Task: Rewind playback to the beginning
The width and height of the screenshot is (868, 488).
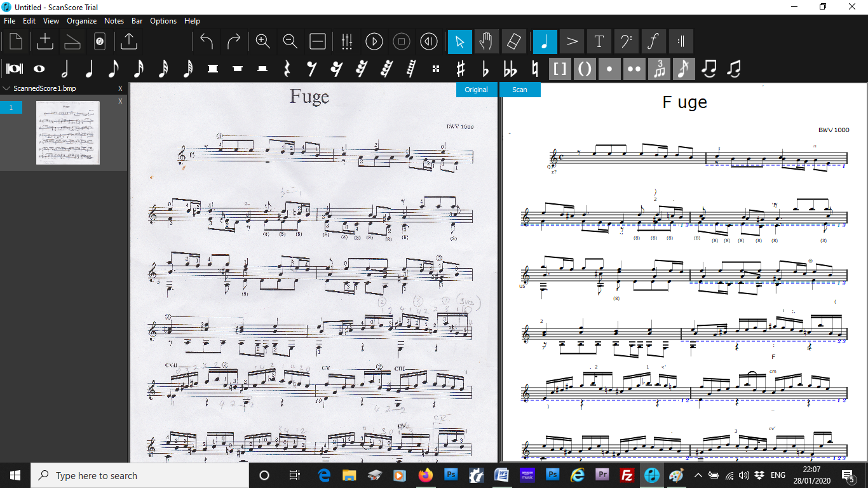Action: (x=429, y=42)
